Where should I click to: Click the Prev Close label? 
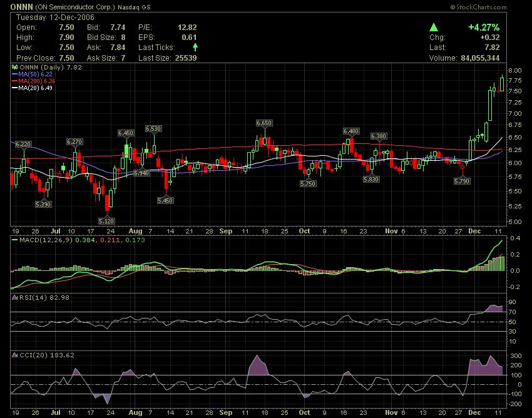(x=36, y=58)
